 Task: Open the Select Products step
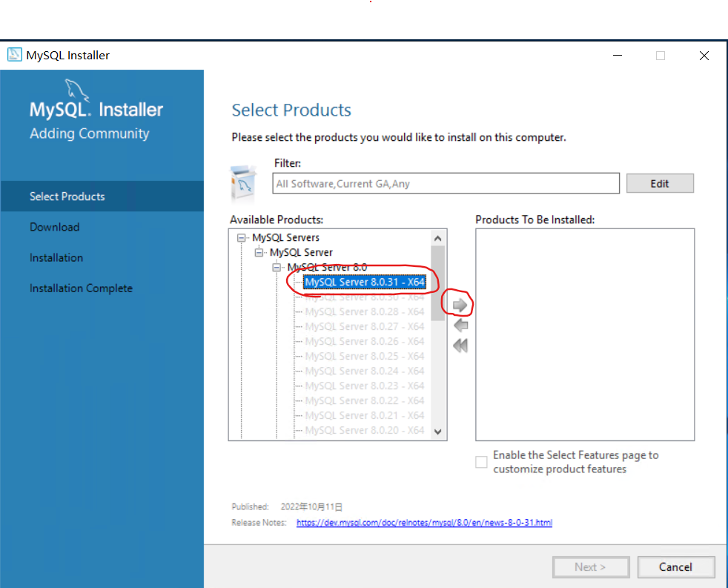[x=67, y=196]
